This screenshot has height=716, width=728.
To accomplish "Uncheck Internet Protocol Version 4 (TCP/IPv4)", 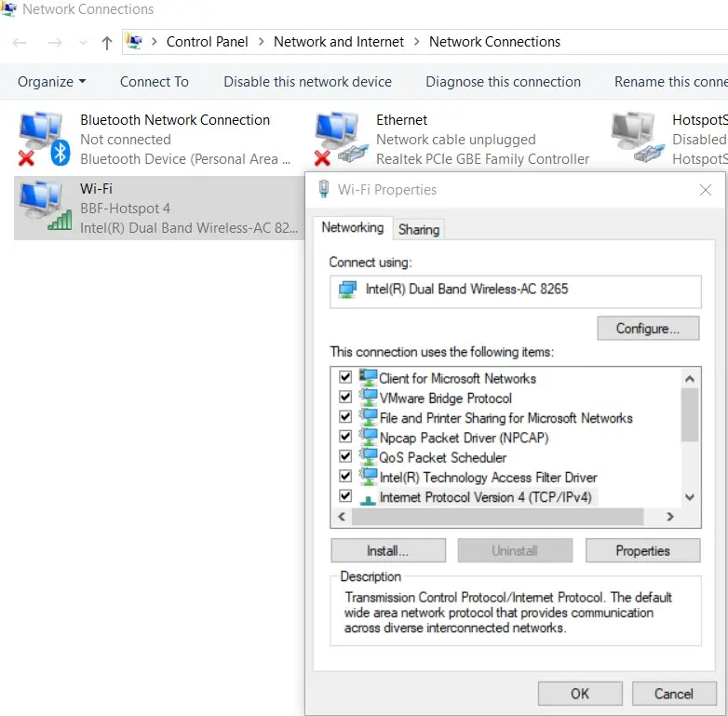I will pyautogui.click(x=345, y=496).
